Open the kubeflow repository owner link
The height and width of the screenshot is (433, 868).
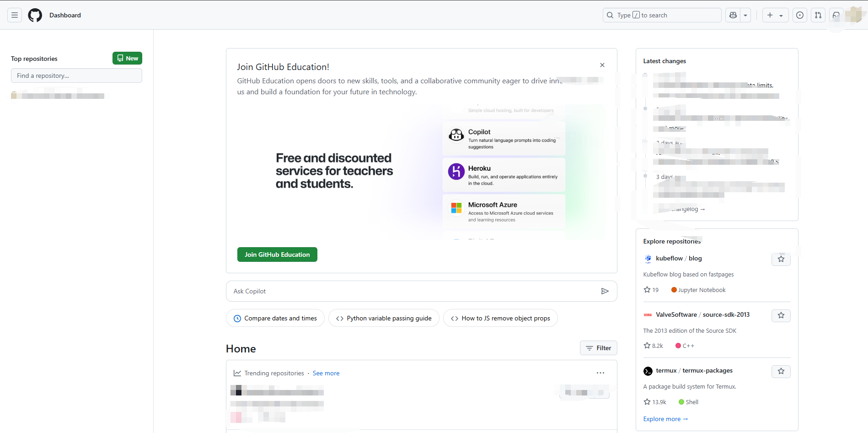[669, 258]
